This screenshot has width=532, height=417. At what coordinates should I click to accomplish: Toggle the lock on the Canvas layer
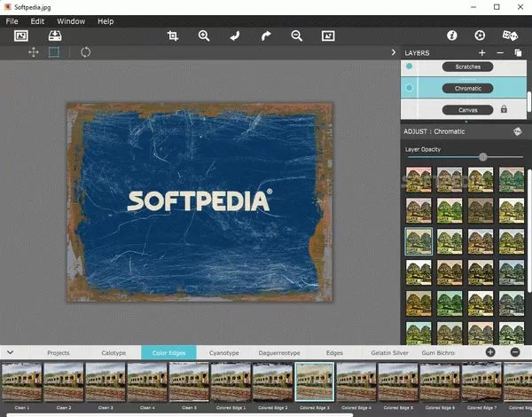point(504,109)
